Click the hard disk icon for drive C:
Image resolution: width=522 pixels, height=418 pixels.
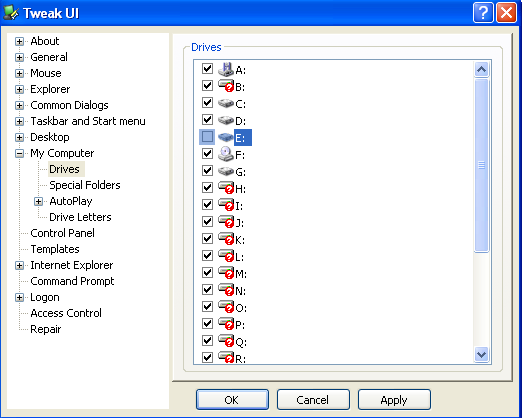click(x=226, y=103)
